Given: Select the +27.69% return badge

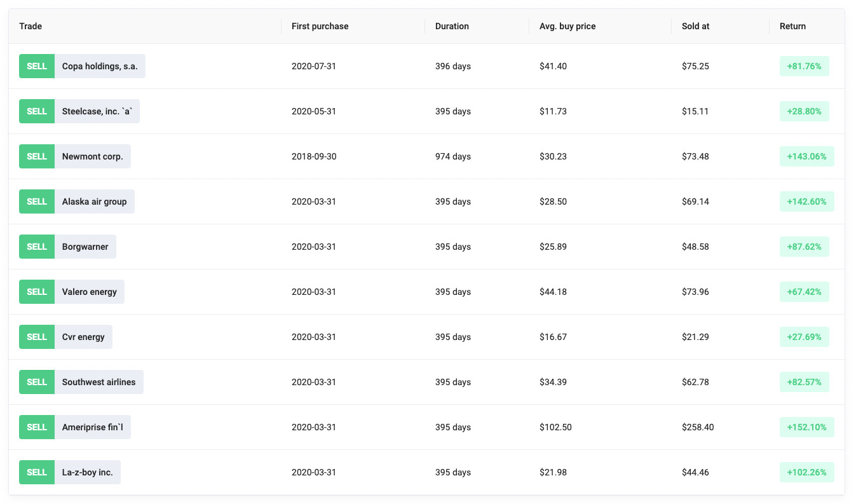Looking at the screenshot, I should tap(804, 337).
